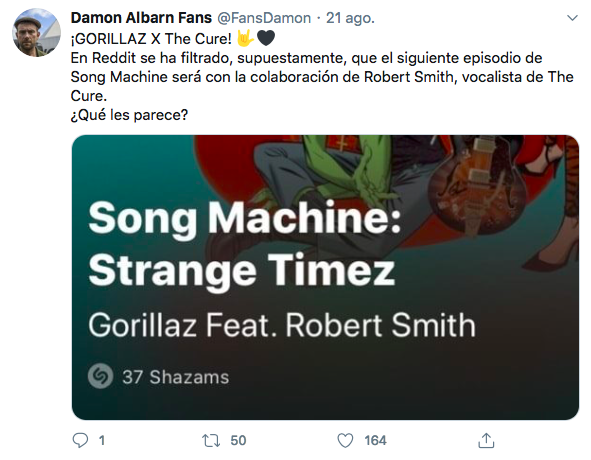The width and height of the screenshot is (591, 460).
Task: Click the Gorillaz Feat. Robert Smith text
Action: tap(282, 325)
